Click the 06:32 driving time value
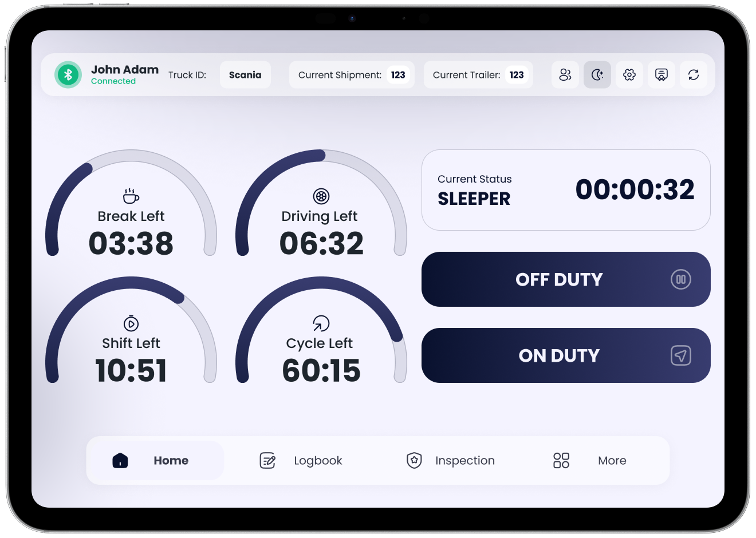The width and height of the screenshot is (756, 538). point(321,243)
